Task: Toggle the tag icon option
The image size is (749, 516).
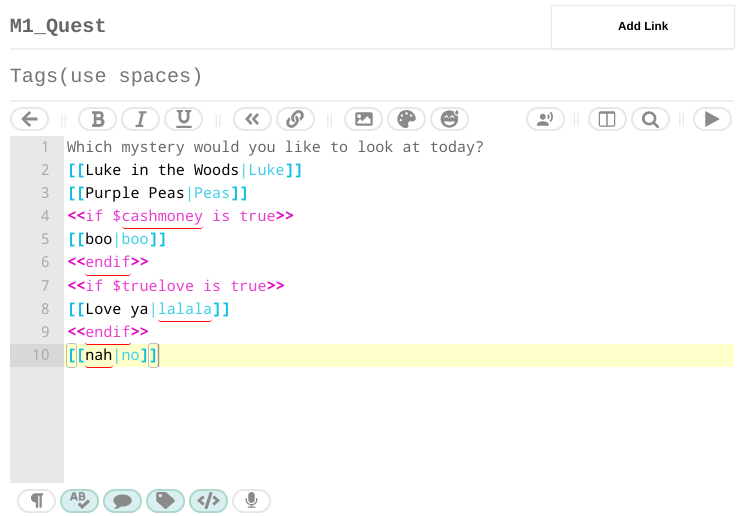Action: pyautogui.click(x=165, y=501)
